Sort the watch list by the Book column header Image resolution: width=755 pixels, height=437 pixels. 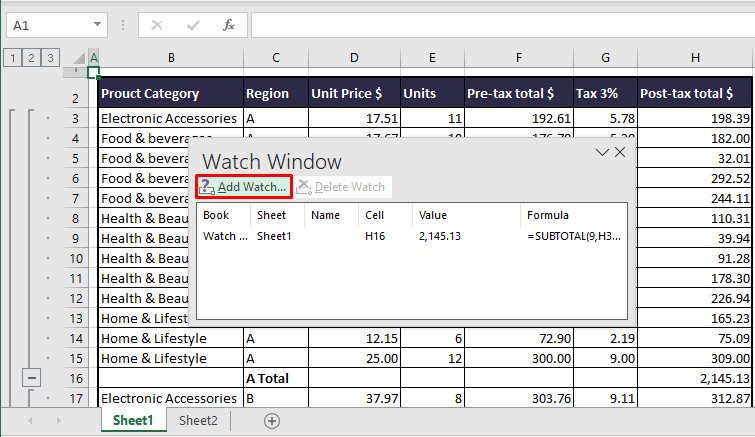tap(223, 215)
